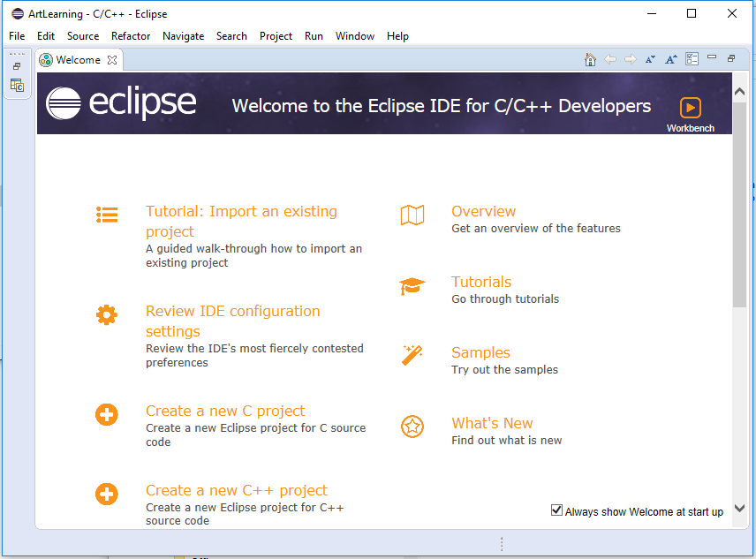Click Create a new C++ project link

pyautogui.click(x=237, y=491)
